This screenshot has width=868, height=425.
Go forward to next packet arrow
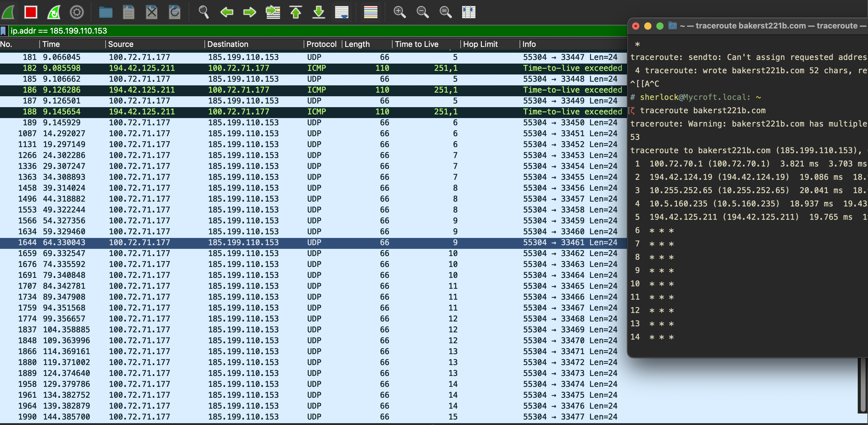pos(250,12)
